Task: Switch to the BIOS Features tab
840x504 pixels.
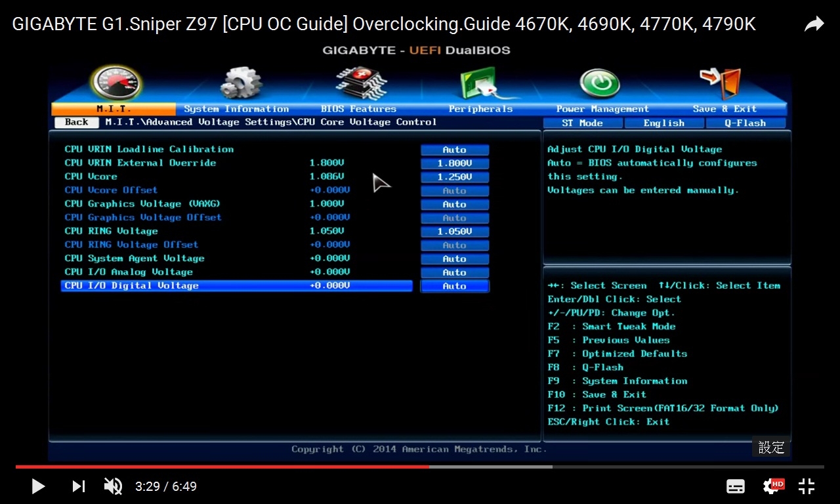Action: 358,109
